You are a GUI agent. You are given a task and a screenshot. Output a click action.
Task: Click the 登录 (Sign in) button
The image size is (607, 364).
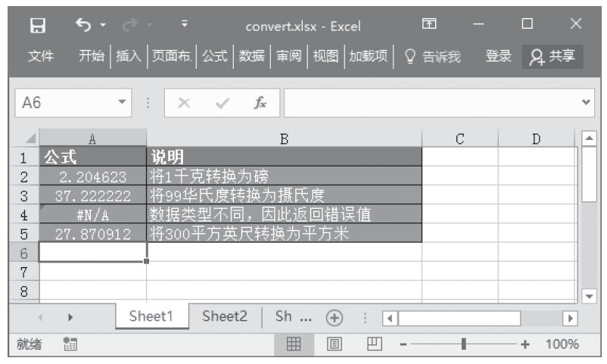[x=498, y=55]
